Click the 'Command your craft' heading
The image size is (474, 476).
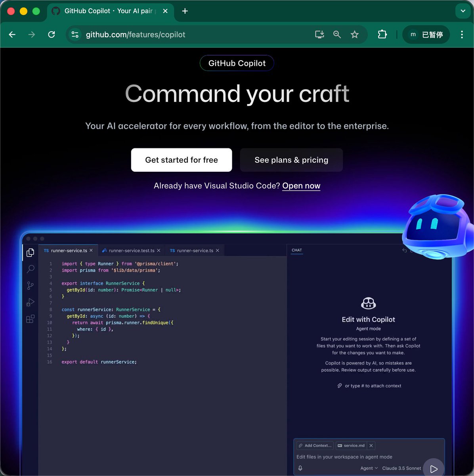click(x=237, y=94)
